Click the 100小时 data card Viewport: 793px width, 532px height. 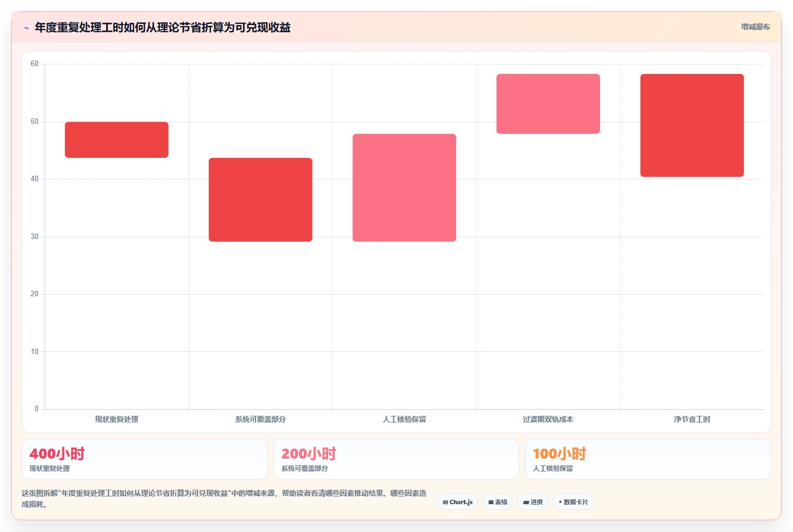(x=648, y=459)
